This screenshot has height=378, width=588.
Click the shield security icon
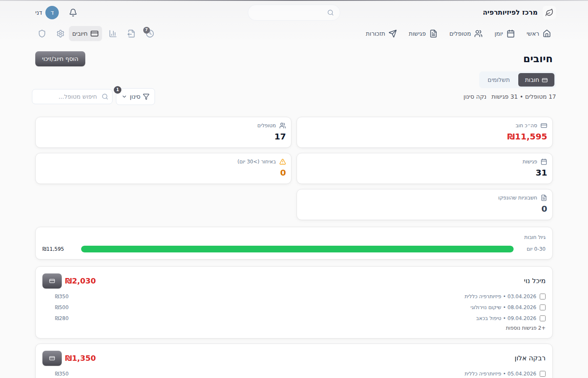[x=42, y=34]
